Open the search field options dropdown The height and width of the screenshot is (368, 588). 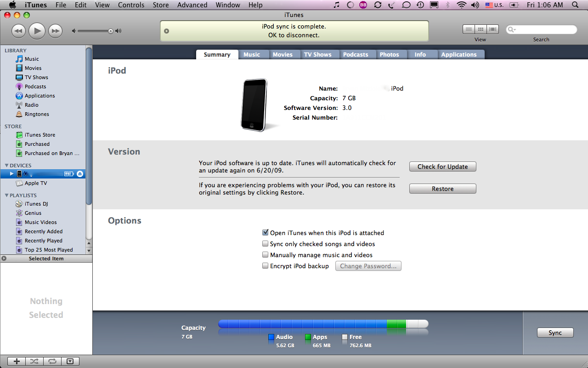(512, 29)
